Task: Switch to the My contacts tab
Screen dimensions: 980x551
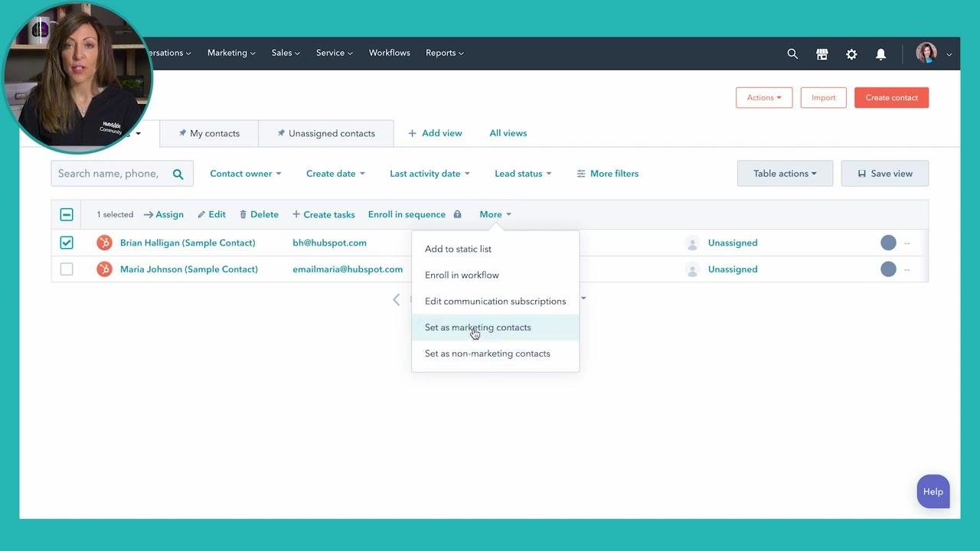Action: (209, 133)
